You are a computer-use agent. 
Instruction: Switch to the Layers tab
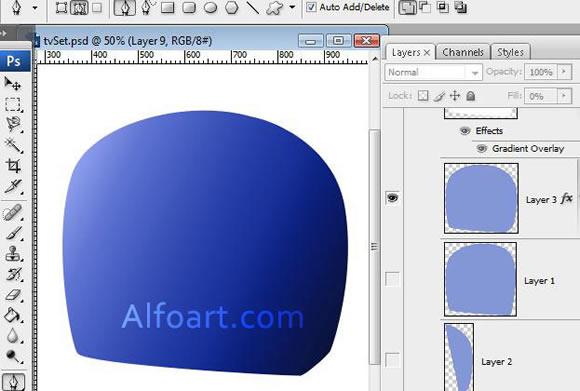[x=406, y=53]
